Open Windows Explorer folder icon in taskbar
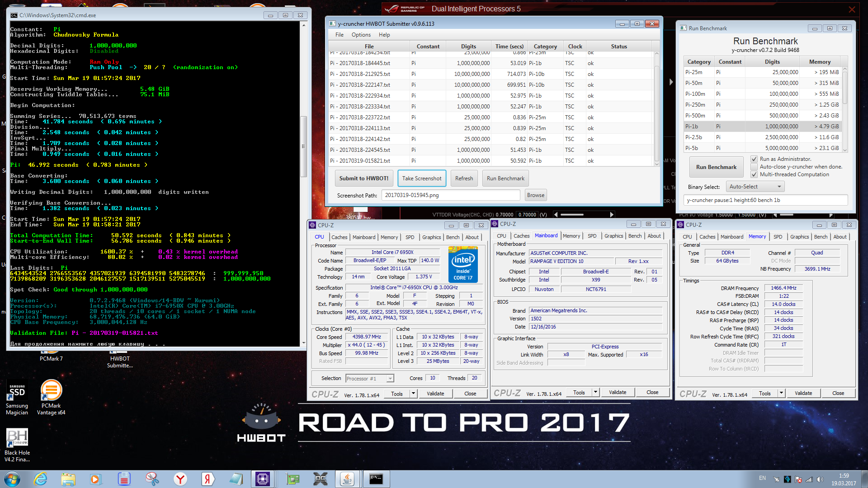 [x=68, y=479]
